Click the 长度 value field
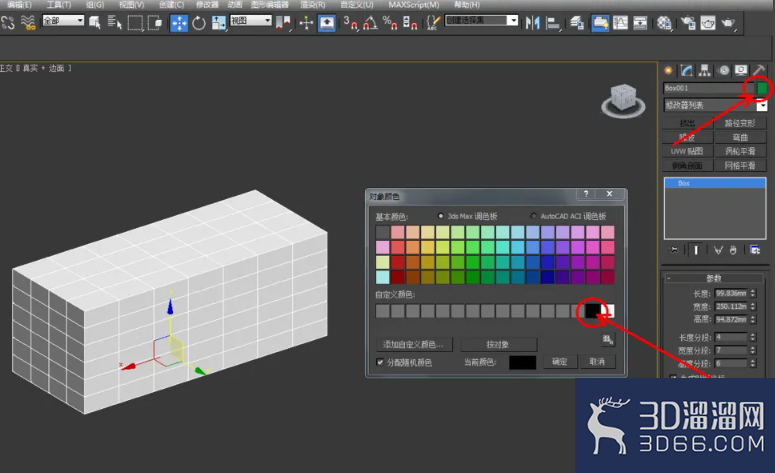This screenshot has width=775, height=473. [732, 294]
